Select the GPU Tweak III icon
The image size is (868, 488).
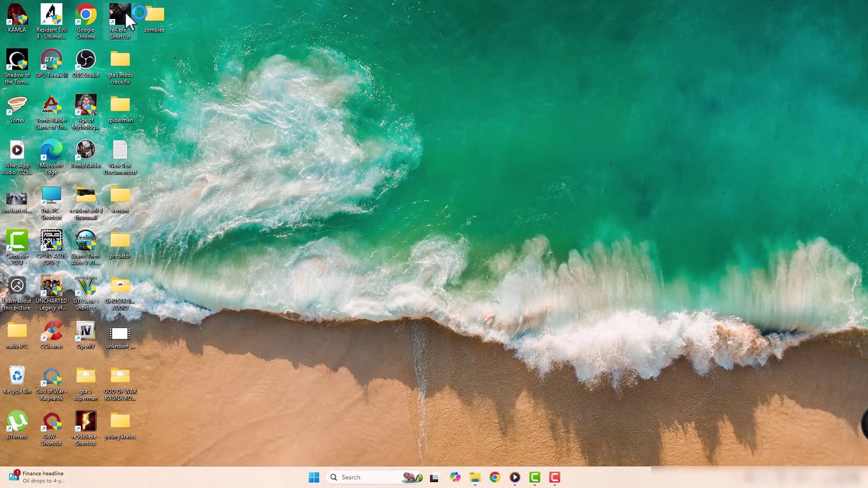[52, 60]
